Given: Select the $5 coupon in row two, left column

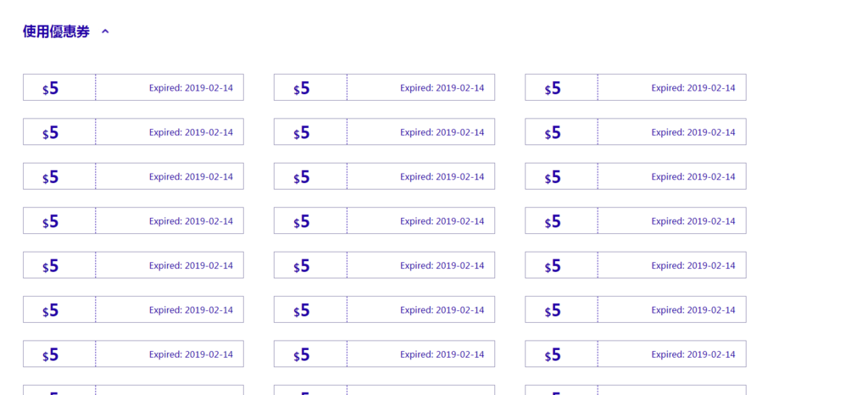Looking at the screenshot, I should tap(133, 131).
